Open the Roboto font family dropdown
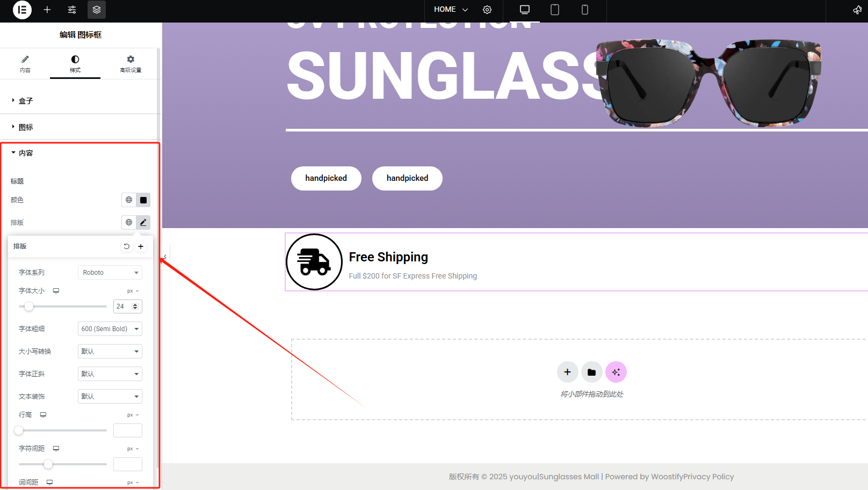This screenshot has width=868, height=490. click(110, 273)
